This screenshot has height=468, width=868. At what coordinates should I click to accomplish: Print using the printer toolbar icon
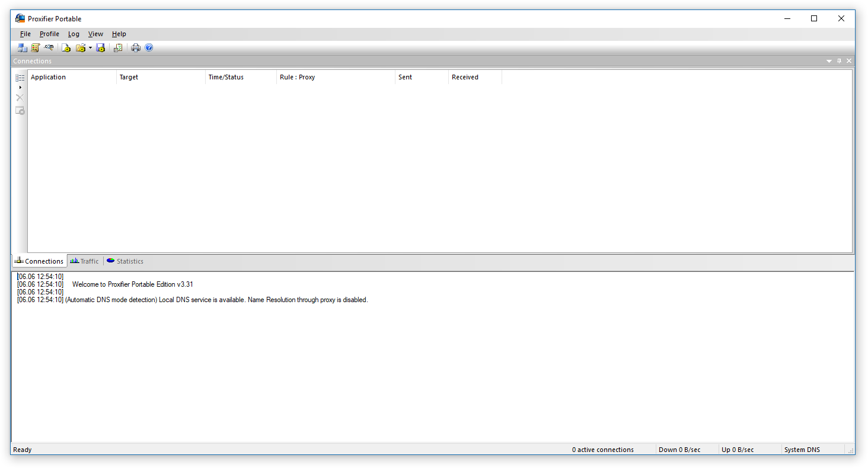pyautogui.click(x=136, y=48)
